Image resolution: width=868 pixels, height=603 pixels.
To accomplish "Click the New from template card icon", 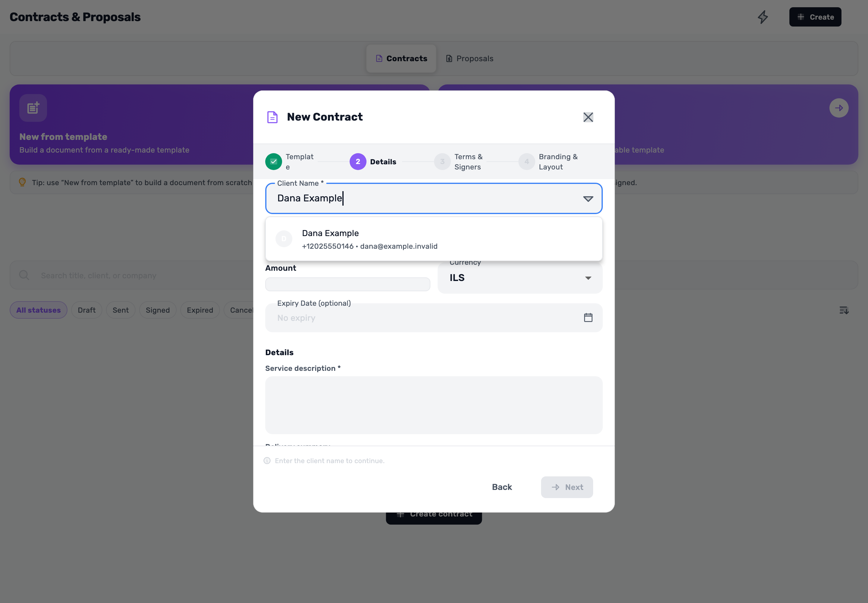I will [33, 108].
